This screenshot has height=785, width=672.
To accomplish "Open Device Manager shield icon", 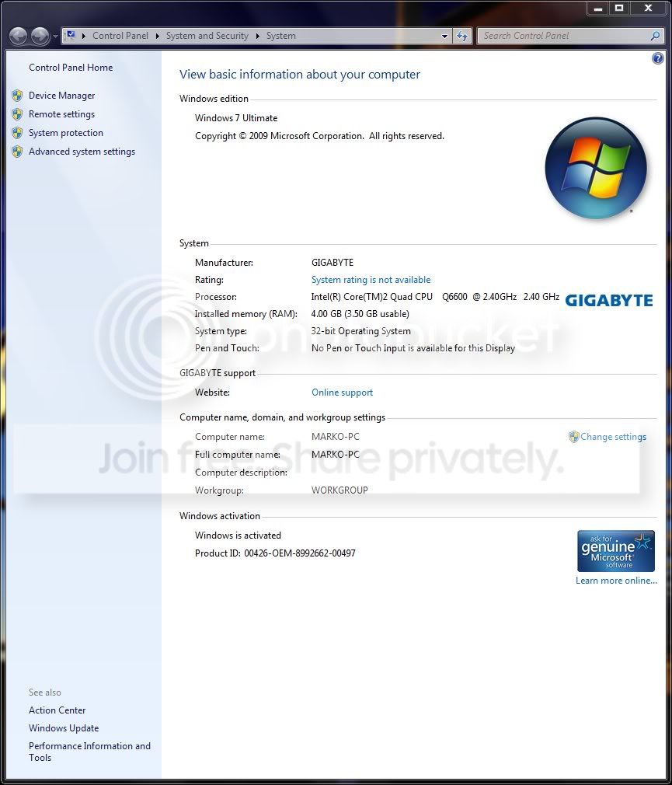I will (x=17, y=96).
